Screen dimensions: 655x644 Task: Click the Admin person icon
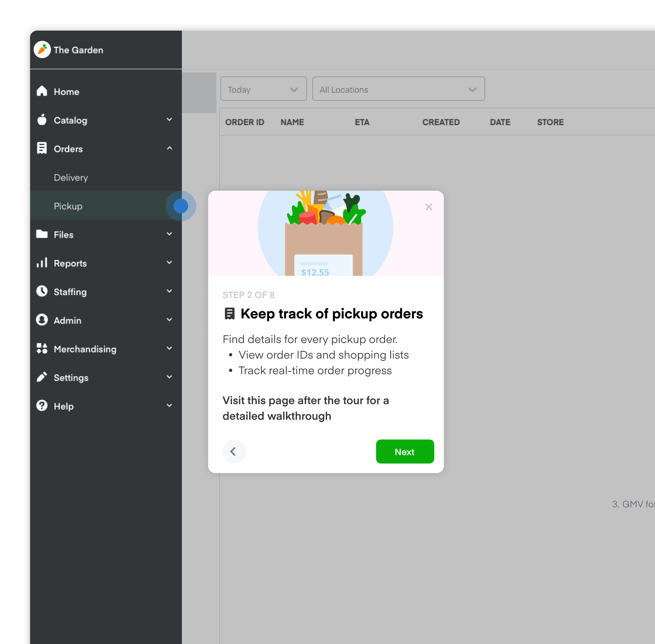pos(42,320)
